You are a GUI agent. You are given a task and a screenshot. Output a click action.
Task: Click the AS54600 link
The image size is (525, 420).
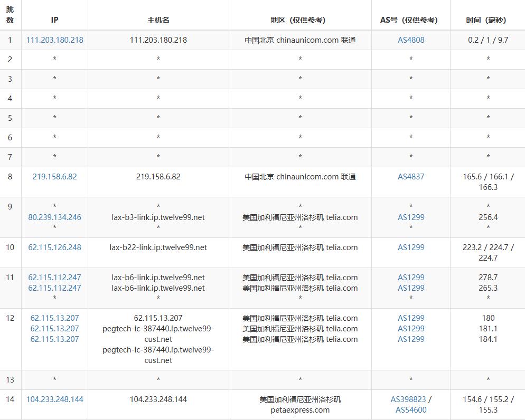pyautogui.click(x=411, y=410)
